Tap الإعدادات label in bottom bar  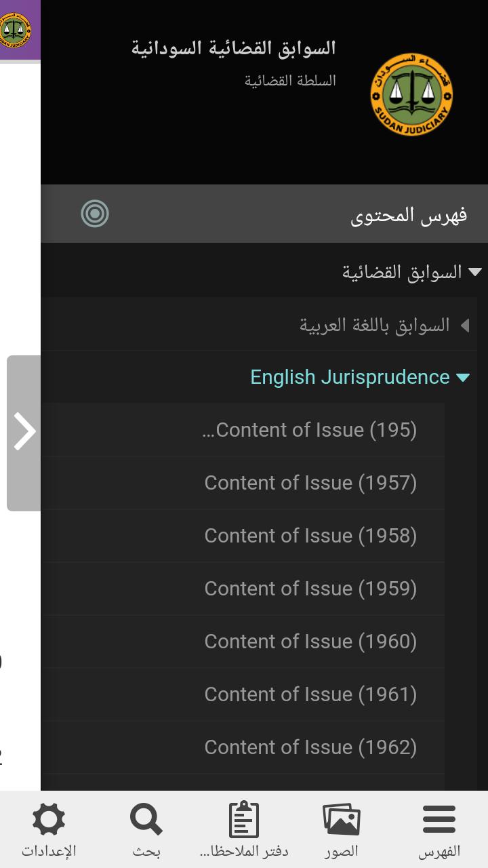(x=49, y=852)
